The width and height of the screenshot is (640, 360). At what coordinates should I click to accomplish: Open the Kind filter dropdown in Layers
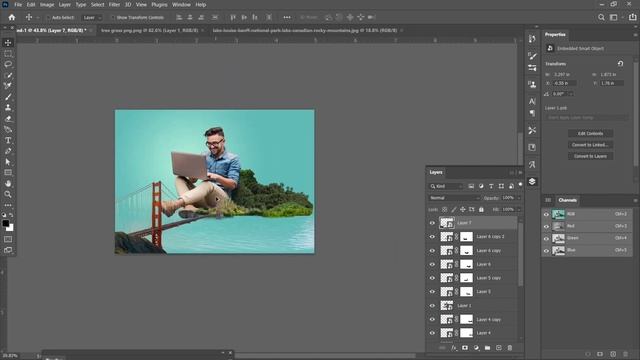pos(447,187)
